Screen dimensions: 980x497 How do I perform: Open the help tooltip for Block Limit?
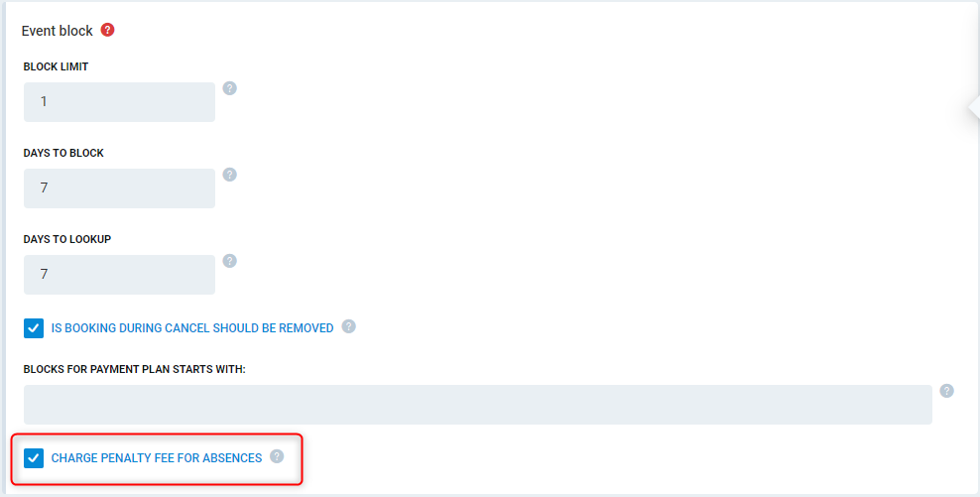[230, 88]
